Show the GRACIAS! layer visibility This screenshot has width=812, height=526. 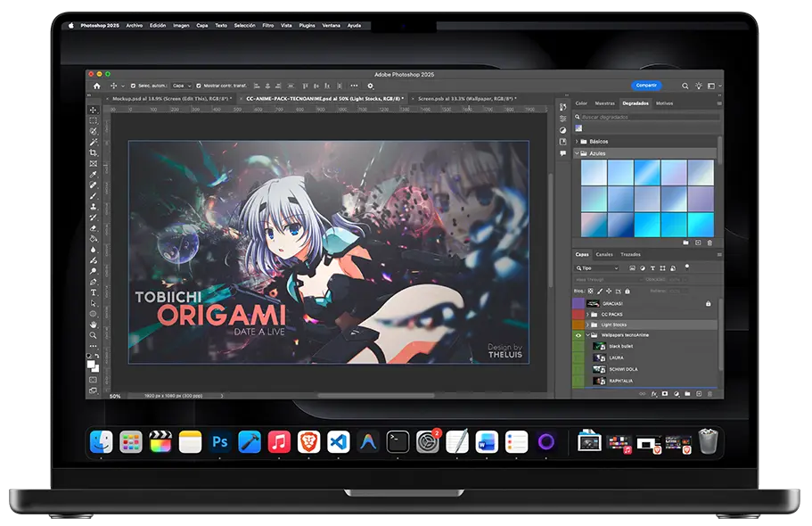tap(578, 304)
